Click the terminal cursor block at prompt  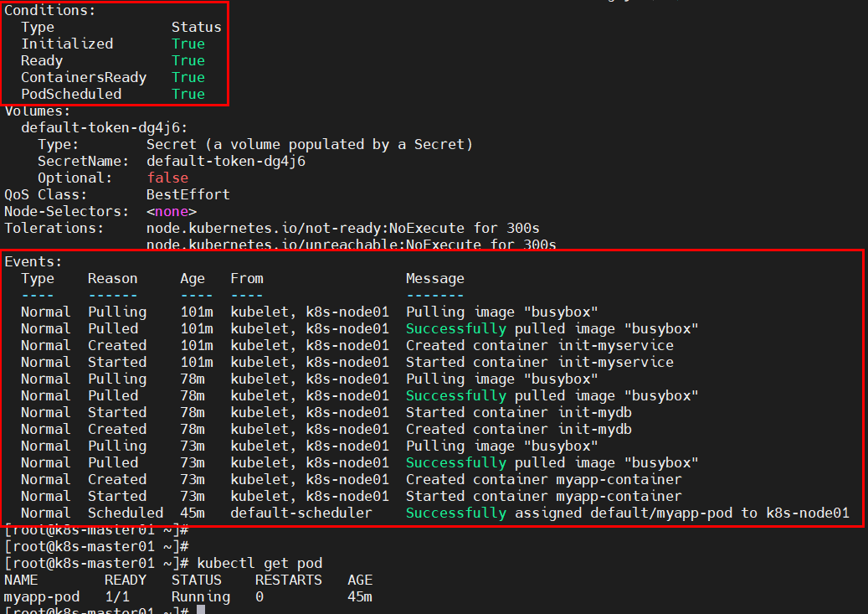tap(201, 610)
